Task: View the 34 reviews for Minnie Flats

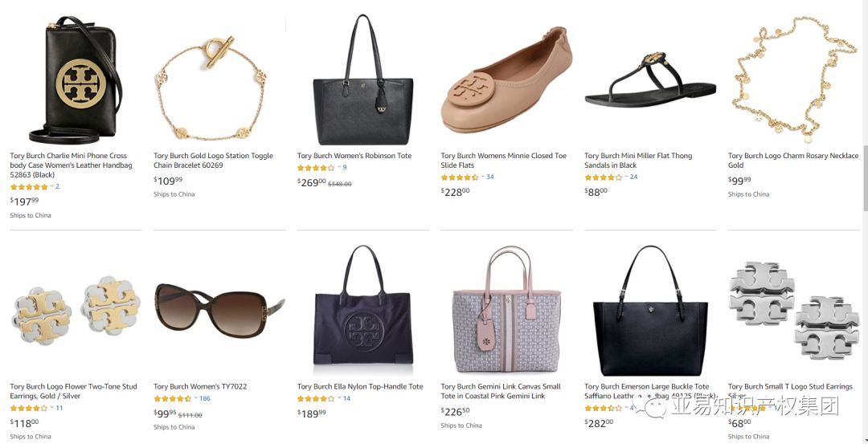Action: click(x=490, y=177)
